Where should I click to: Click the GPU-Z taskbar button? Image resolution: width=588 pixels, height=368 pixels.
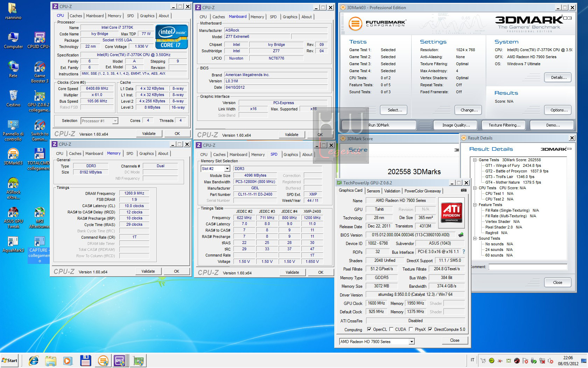pos(138,360)
